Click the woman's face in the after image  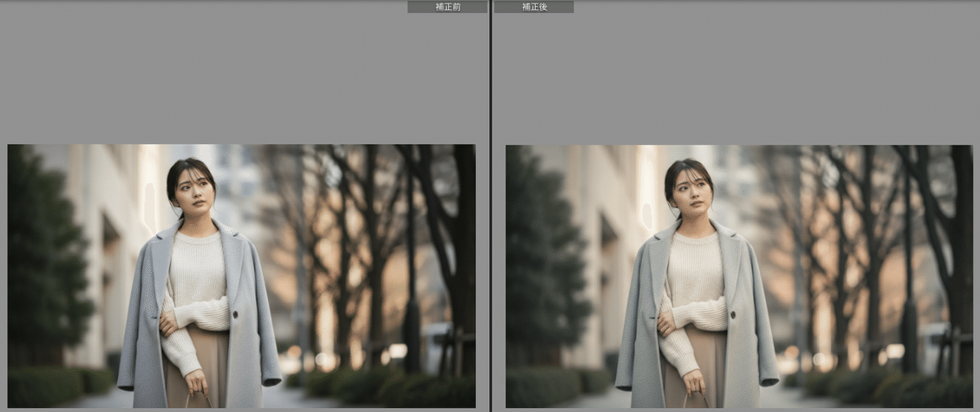691,192
